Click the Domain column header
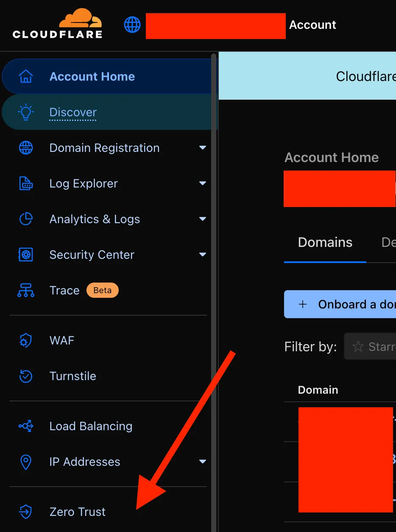The height and width of the screenshot is (532, 396). [318, 390]
